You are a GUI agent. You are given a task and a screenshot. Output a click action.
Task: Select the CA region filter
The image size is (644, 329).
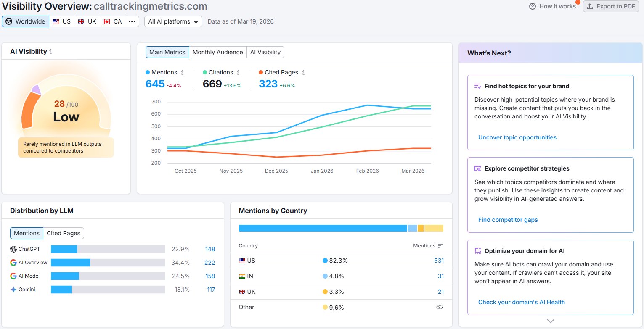[x=112, y=21]
